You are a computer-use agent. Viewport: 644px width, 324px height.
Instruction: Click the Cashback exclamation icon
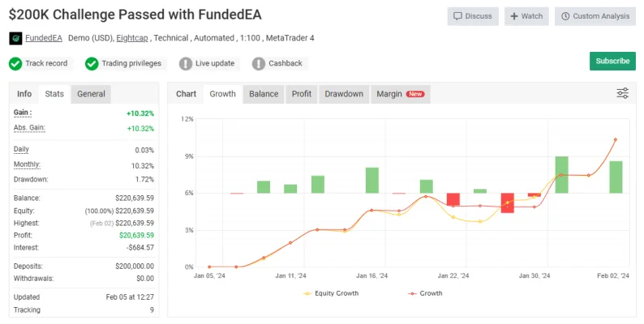click(x=259, y=63)
